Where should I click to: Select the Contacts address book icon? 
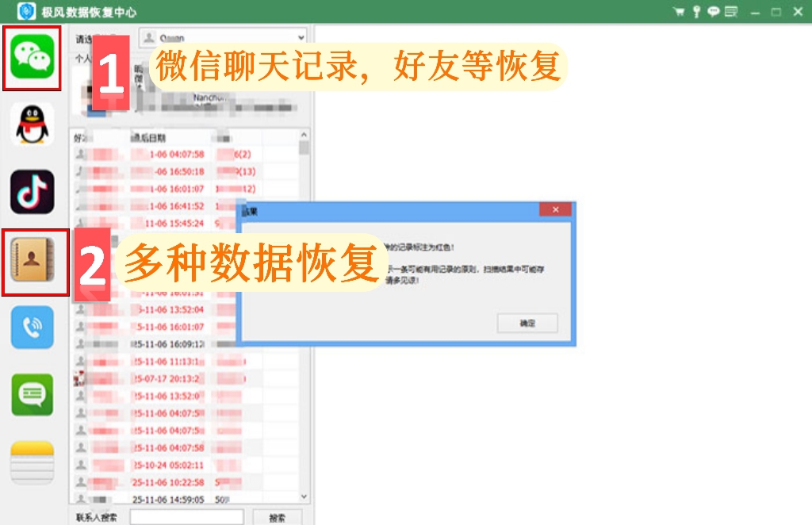(x=32, y=260)
